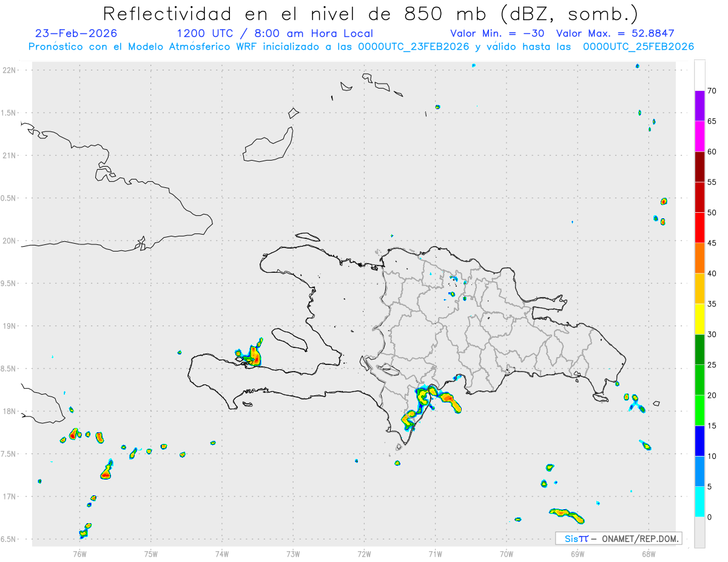This screenshot has height=562, width=728.
Task: Choose the cyan 0-5 dBZ colorbar segment
Action: point(699,502)
